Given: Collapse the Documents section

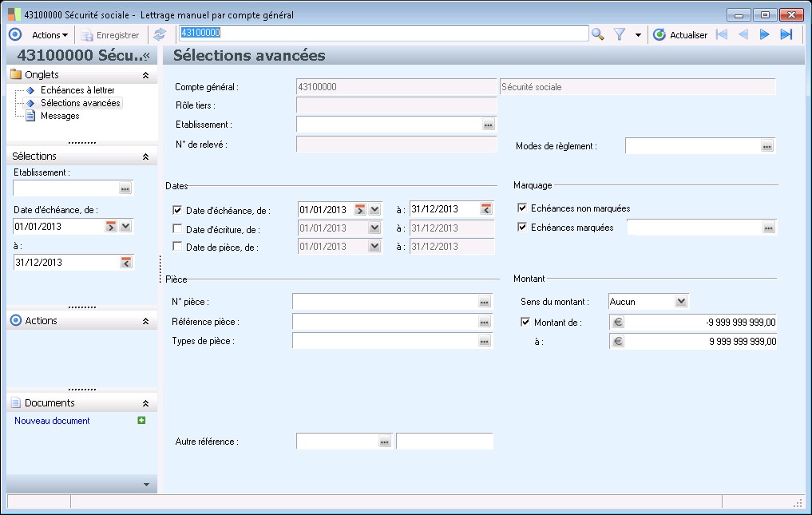Looking at the screenshot, I should tap(145, 403).
